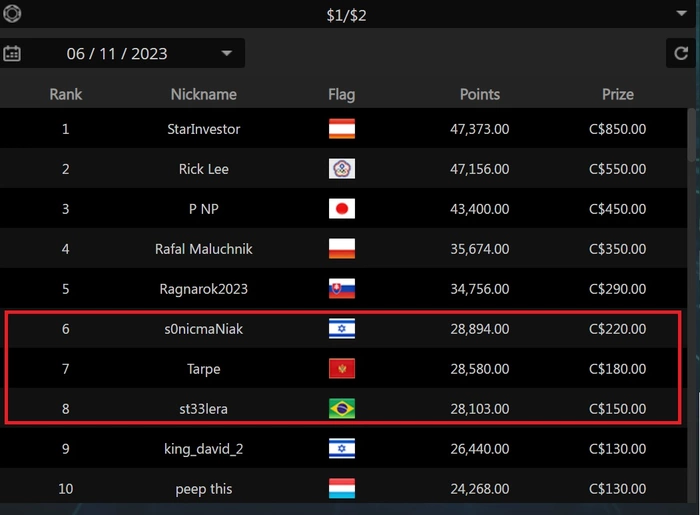The image size is (700, 515).
Task: Open the date picker dropdown arrow
Action: click(227, 53)
